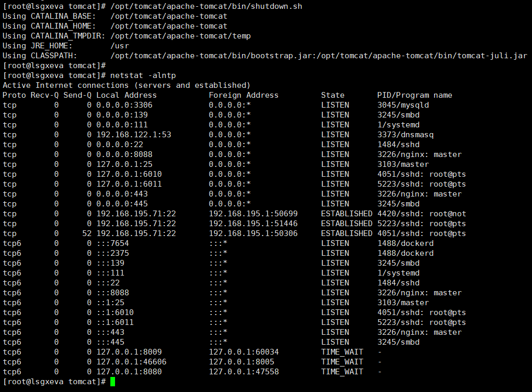
Task: Click the Foreign Address column header
Action: [x=244, y=95]
